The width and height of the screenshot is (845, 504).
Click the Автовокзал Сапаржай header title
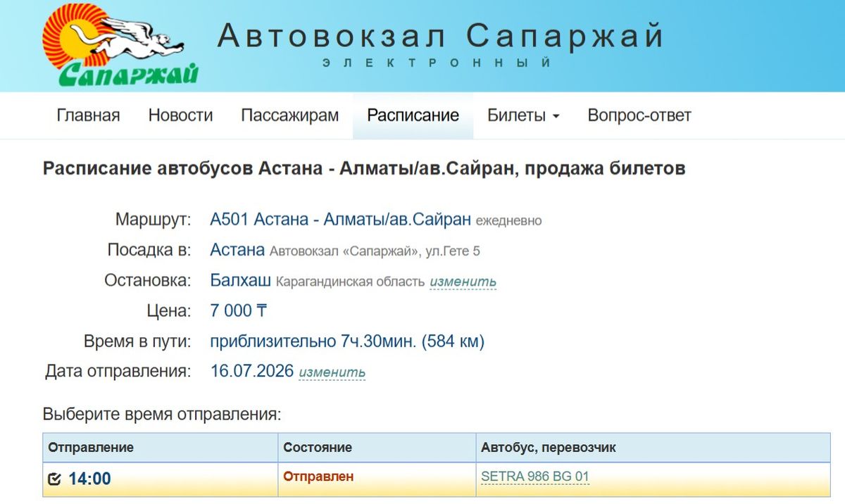click(441, 35)
